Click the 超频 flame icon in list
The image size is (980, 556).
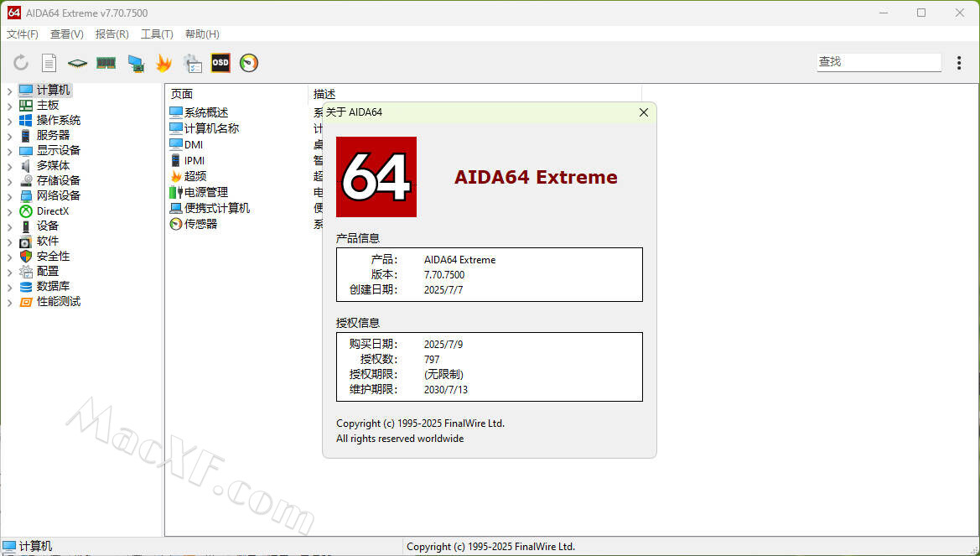(175, 176)
